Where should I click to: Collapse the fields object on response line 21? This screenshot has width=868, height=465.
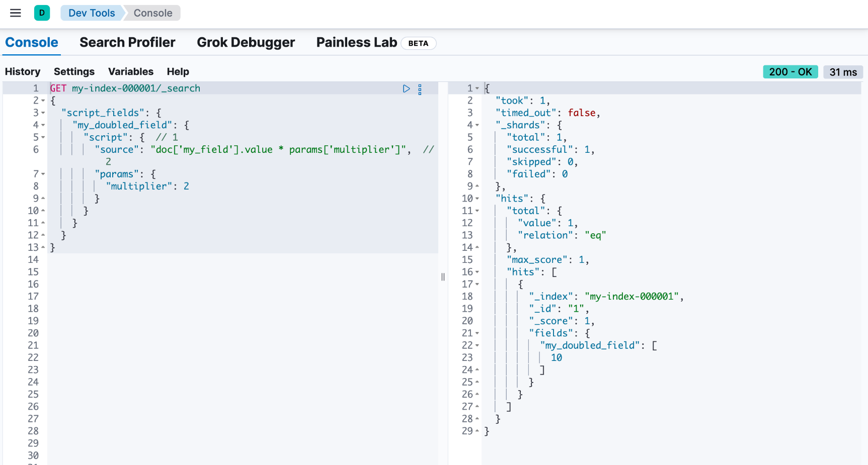(477, 333)
